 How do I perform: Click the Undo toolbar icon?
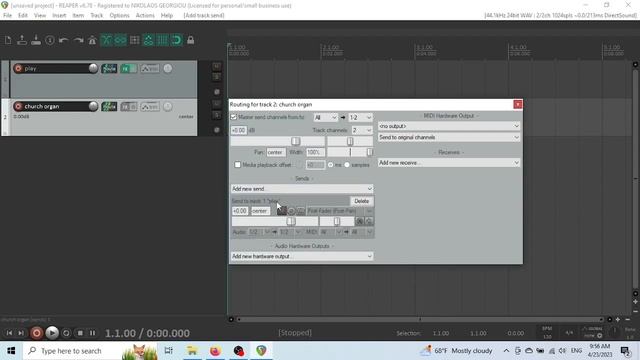tap(64, 40)
